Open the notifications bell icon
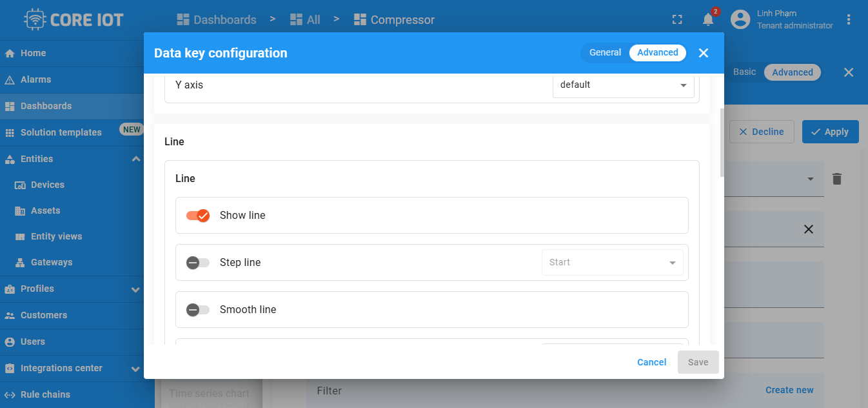 [x=708, y=19]
